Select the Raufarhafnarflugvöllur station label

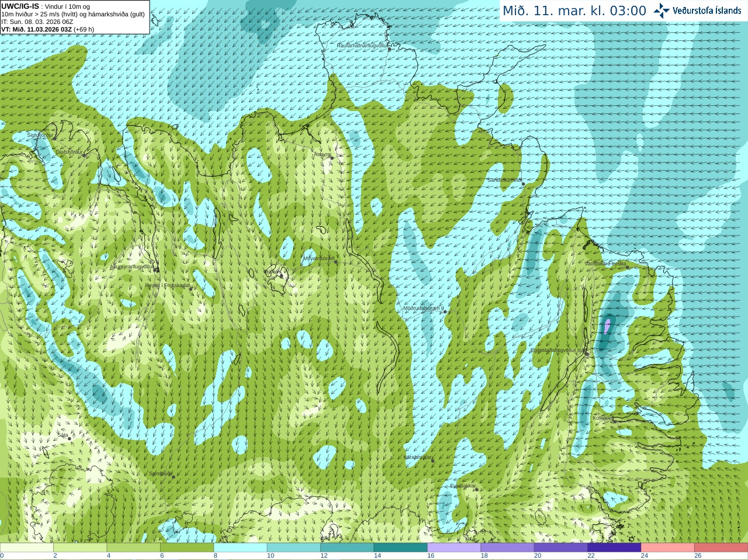point(362,45)
